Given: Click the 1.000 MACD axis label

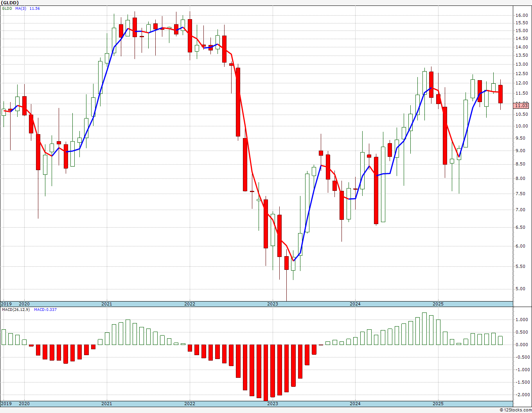Looking at the screenshot, I should [522, 320].
